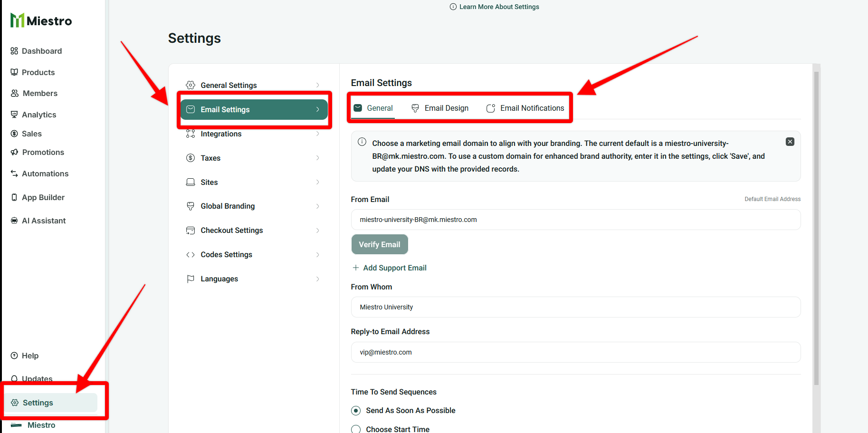Switch to the Email Design tab
This screenshot has height=433, width=868.
pyautogui.click(x=440, y=108)
